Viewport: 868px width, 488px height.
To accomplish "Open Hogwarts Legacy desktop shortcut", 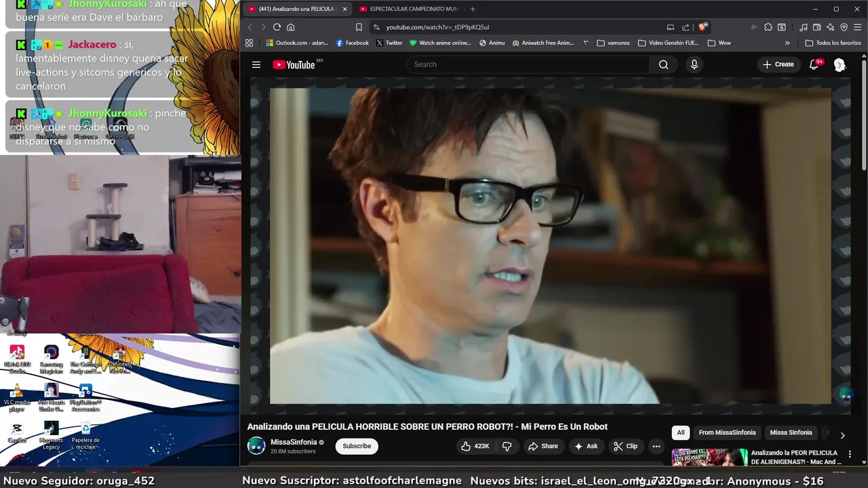I will click(52, 436).
